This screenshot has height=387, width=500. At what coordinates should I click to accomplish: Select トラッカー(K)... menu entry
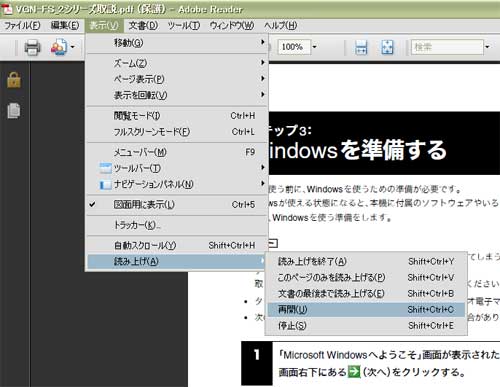pos(177,225)
